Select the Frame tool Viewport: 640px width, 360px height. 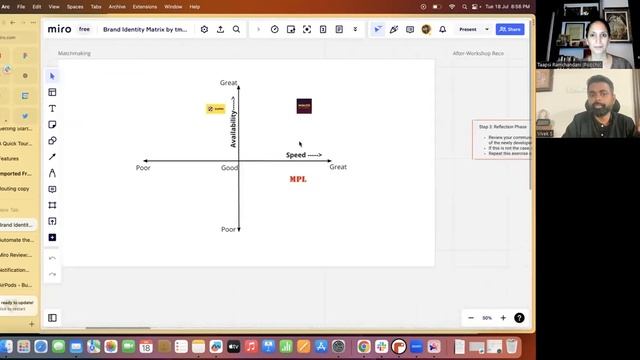tap(52, 205)
